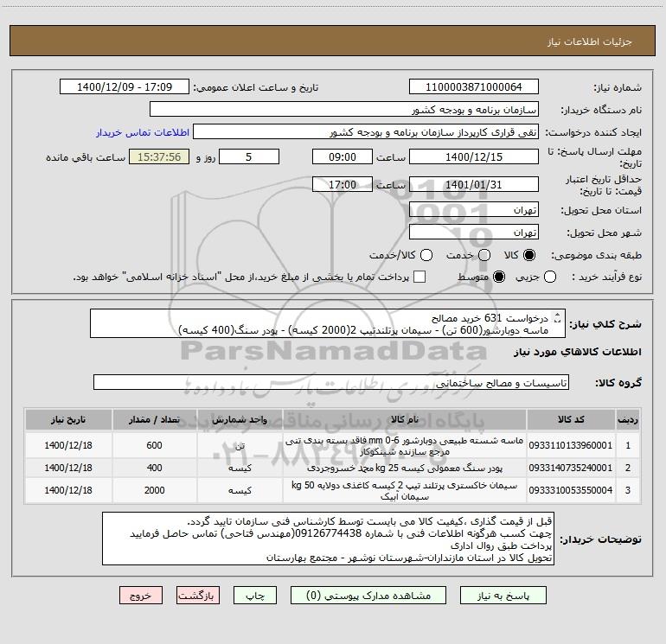Image resolution: width=666 pixels, height=644 pixels.
Task: Click the گروه کالا field تاسیسات و مصالح ساختمانی
Action: (331, 382)
